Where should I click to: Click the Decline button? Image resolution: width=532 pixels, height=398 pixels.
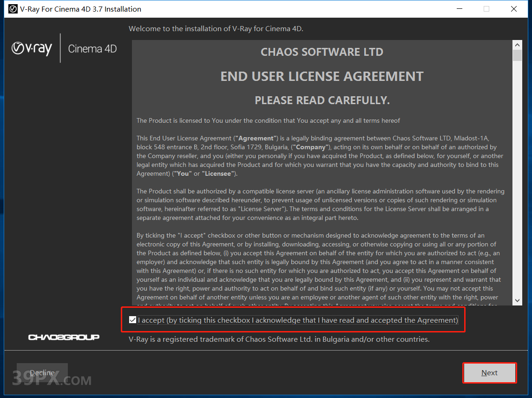42,373
